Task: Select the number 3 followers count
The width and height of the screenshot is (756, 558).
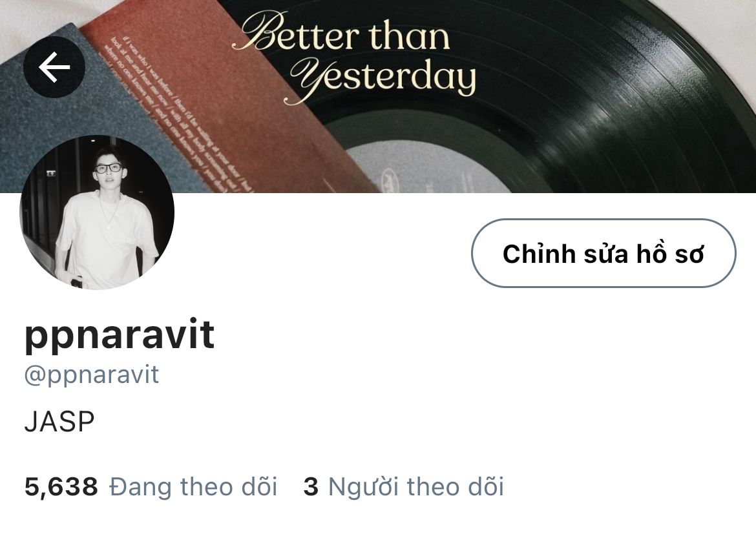Action: tap(311, 487)
